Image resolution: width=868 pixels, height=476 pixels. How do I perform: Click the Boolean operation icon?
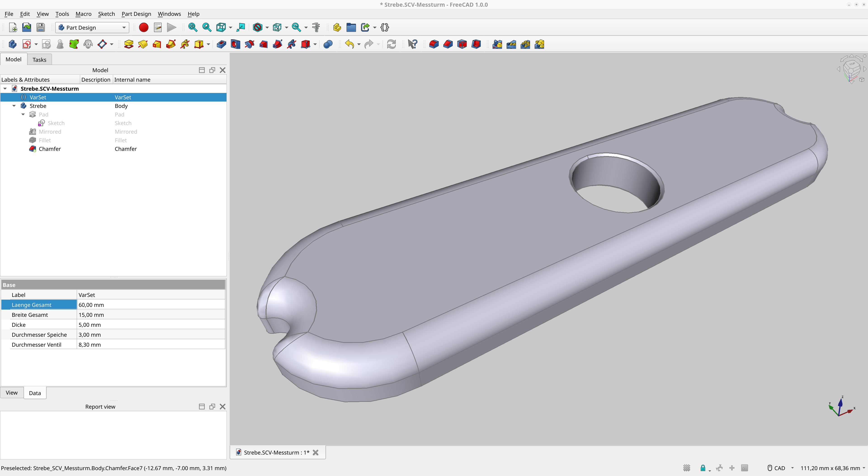click(328, 44)
